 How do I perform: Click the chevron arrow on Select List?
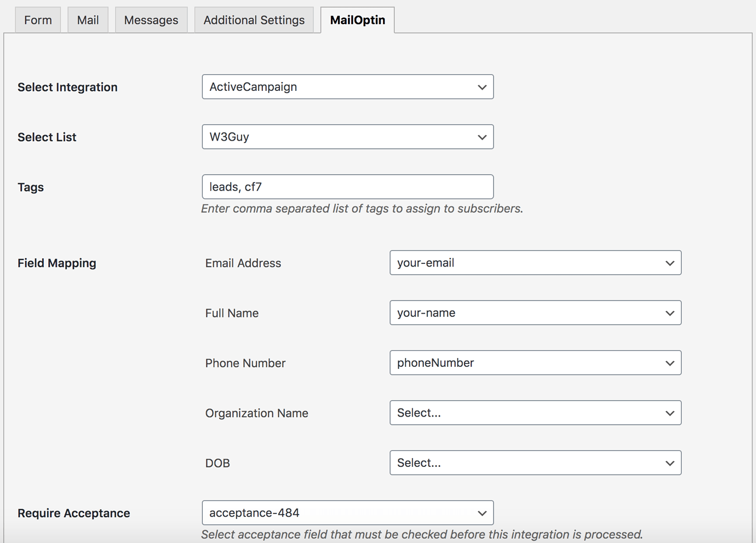point(482,137)
